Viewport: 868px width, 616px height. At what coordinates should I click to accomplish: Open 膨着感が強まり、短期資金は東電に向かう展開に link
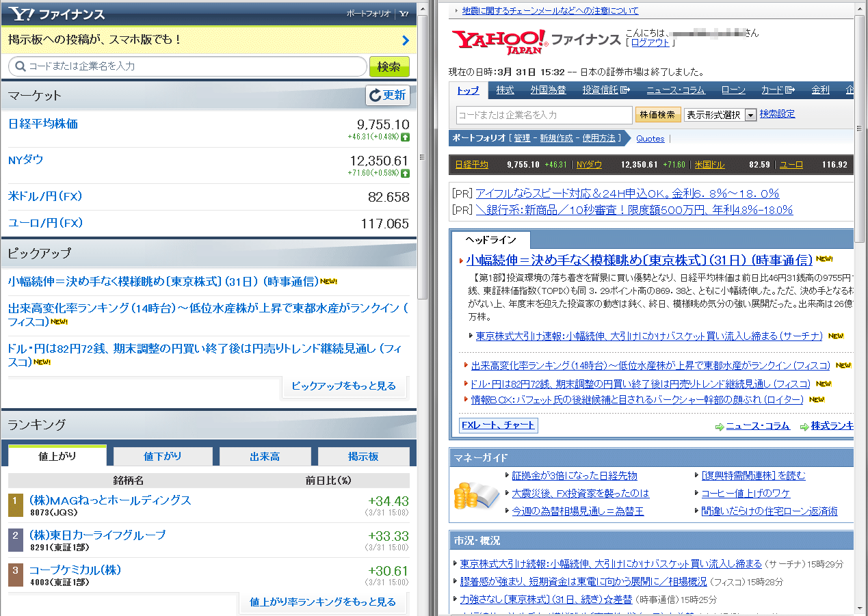pyautogui.click(x=583, y=582)
